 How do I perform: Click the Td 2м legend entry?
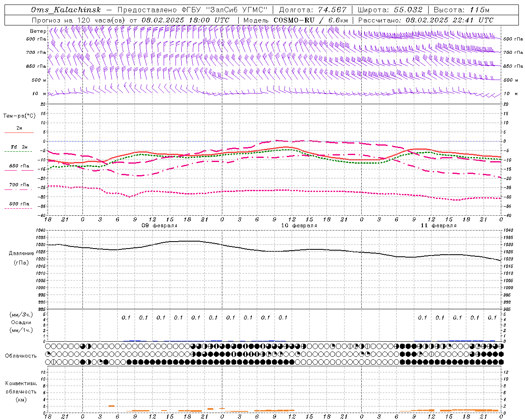(x=19, y=147)
